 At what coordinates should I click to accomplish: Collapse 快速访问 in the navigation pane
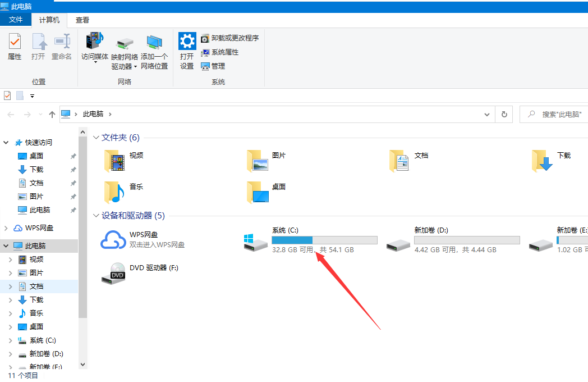(6, 142)
